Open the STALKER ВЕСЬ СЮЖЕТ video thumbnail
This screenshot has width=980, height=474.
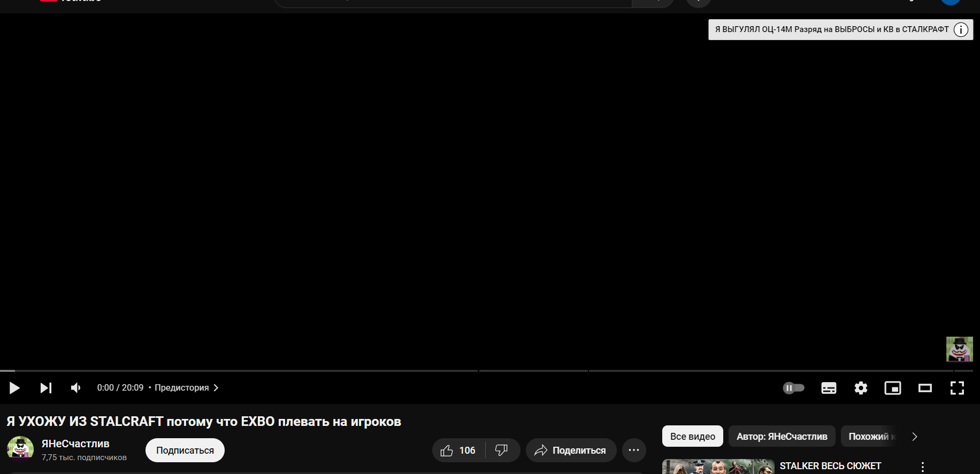click(x=718, y=467)
